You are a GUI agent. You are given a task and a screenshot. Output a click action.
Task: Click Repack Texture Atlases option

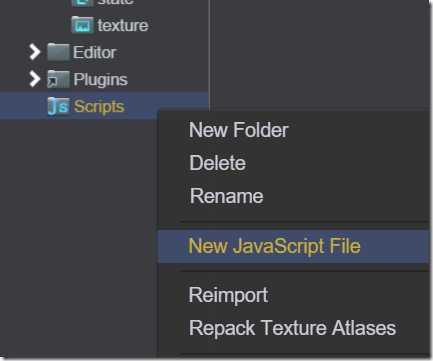click(x=293, y=328)
